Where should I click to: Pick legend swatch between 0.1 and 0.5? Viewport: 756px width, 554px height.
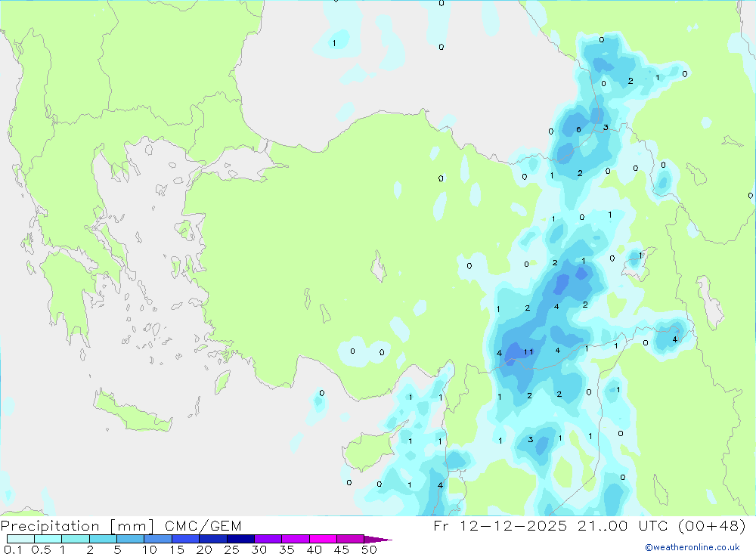tap(20, 539)
